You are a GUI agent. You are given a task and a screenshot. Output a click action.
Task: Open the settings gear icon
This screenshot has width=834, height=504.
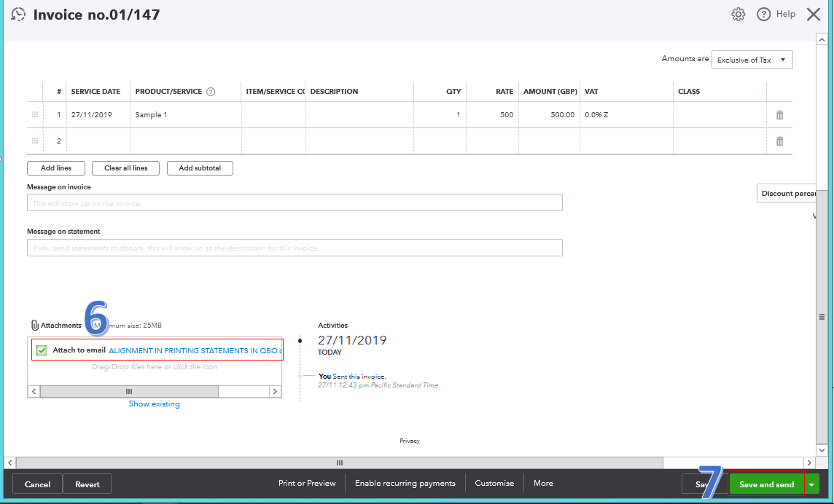[x=738, y=14]
